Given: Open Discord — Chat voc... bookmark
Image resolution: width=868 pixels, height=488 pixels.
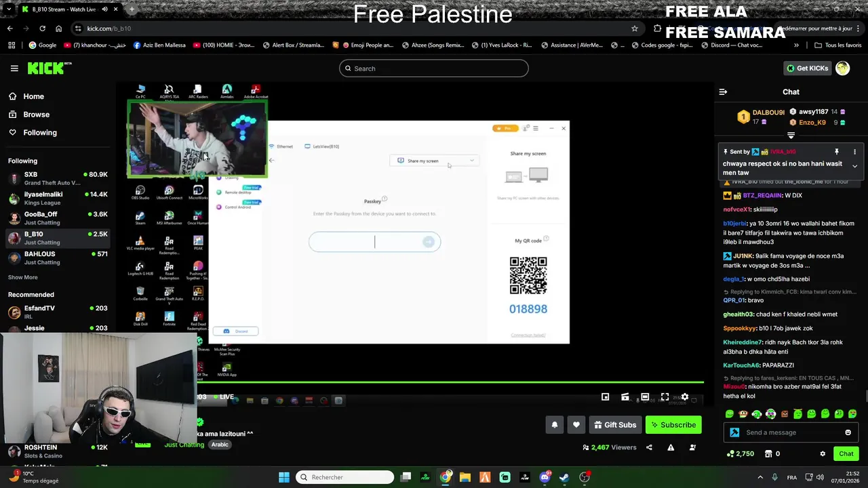Looking at the screenshot, I should (732, 45).
